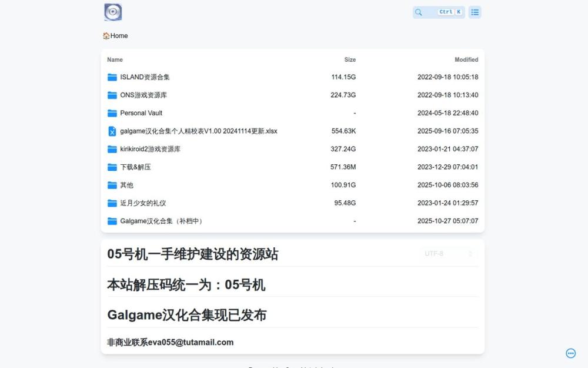The height and width of the screenshot is (368, 588).
Task: Open the floating chat bubble button
Action: [570, 353]
